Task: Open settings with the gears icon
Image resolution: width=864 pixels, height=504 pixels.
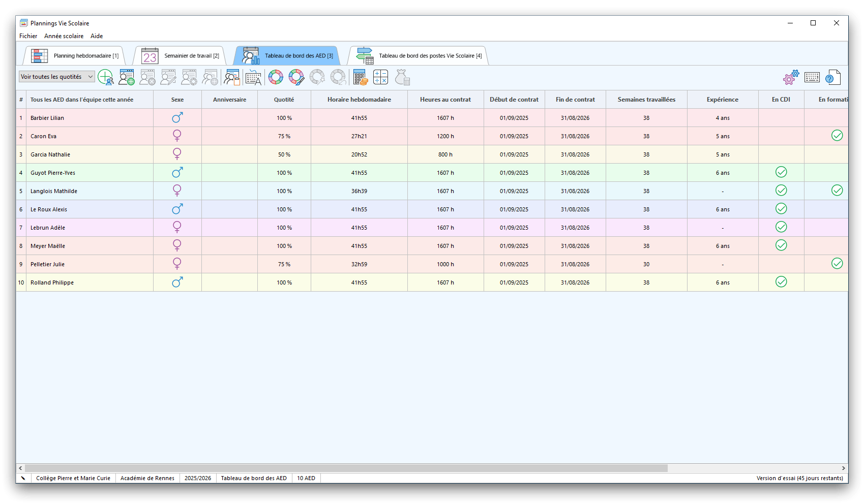Action: click(x=791, y=77)
